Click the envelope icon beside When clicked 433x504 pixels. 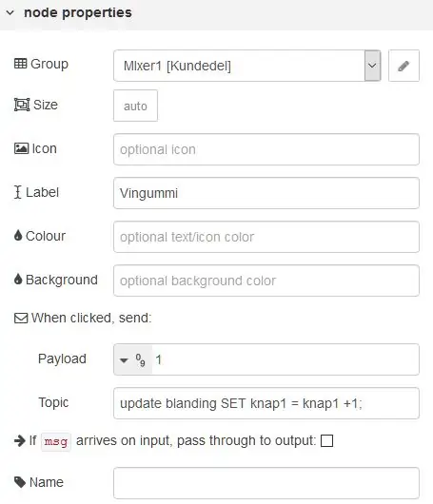pyautogui.click(x=21, y=319)
